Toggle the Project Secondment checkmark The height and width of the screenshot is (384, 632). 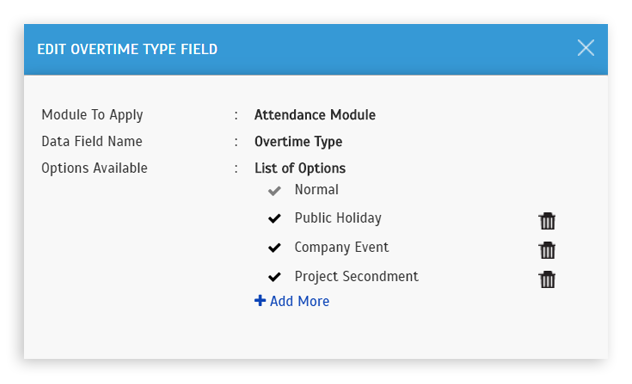(x=274, y=277)
